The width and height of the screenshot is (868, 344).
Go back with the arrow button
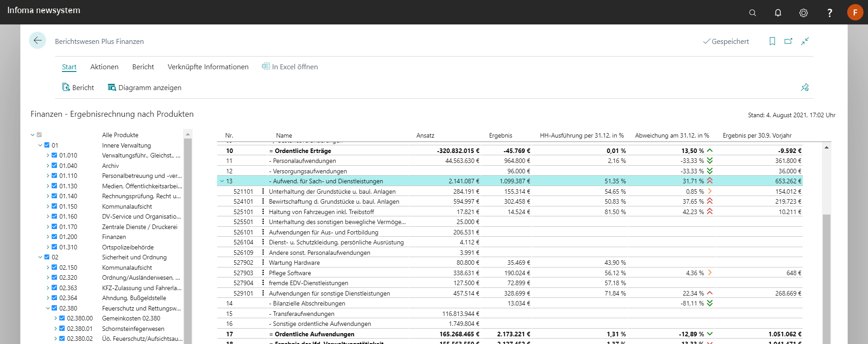38,41
